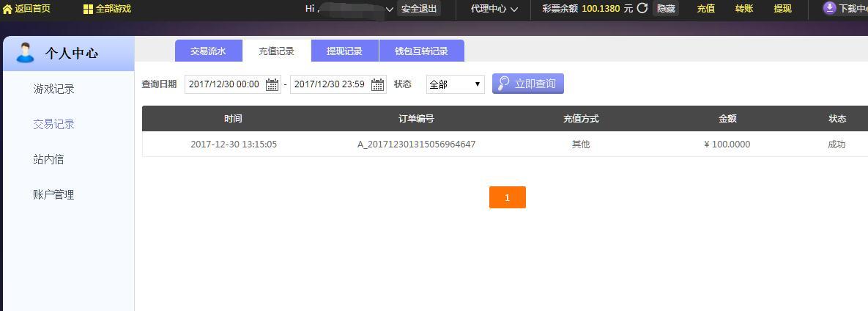Image resolution: width=868 pixels, height=311 pixels.
Task: Click the home icon beside 返回首页
Action: coord(8,9)
